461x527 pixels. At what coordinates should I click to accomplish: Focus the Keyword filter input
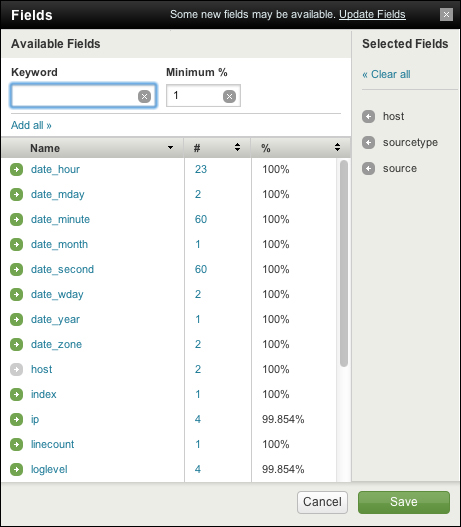pyautogui.click(x=83, y=96)
